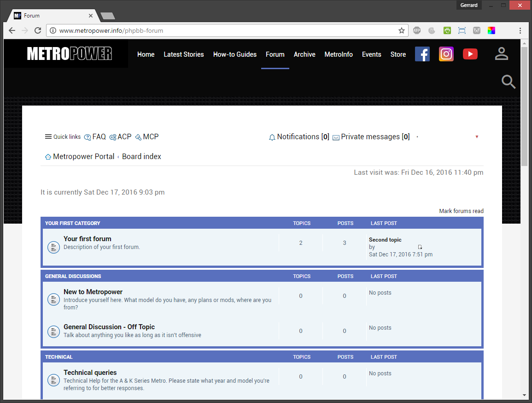The height and width of the screenshot is (403, 532).
Task: Click the scrollbar up arrow
Action: (x=525, y=43)
